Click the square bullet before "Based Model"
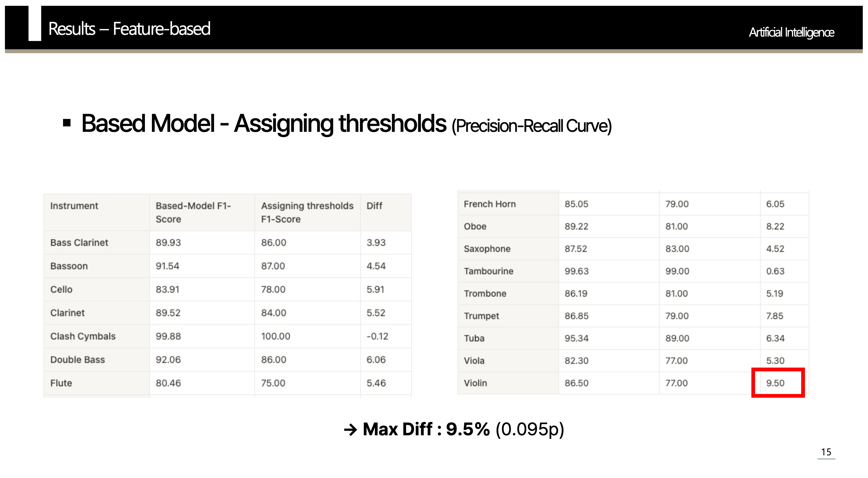The width and height of the screenshot is (868, 478). [x=67, y=123]
